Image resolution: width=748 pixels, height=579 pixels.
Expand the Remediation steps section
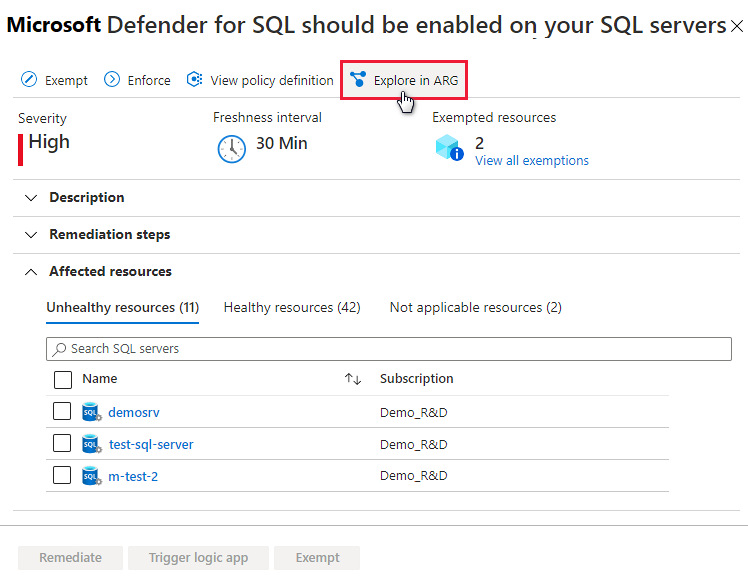coord(31,235)
